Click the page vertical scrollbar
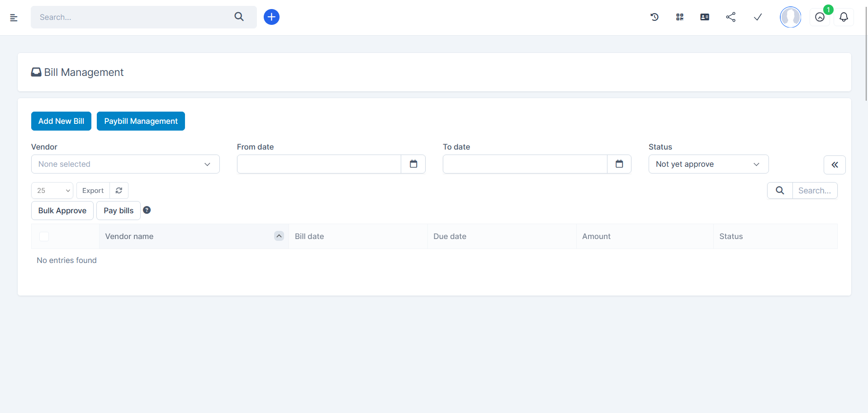868x413 pixels. (866, 54)
